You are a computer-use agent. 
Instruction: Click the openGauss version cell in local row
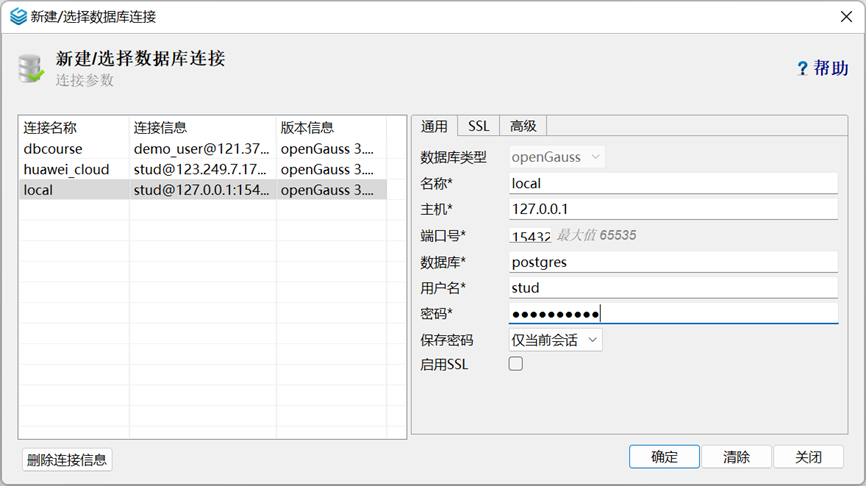(331, 190)
